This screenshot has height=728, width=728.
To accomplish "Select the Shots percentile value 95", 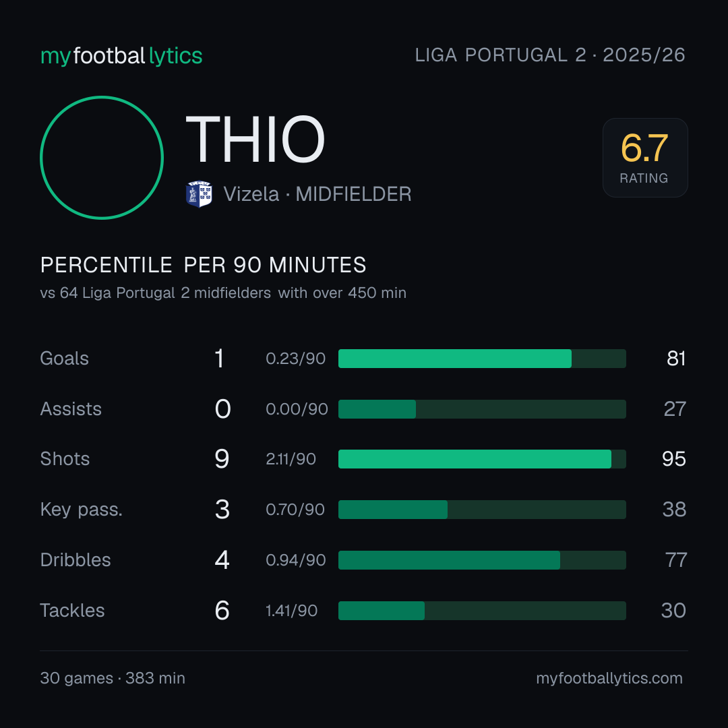I will [673, 459].
